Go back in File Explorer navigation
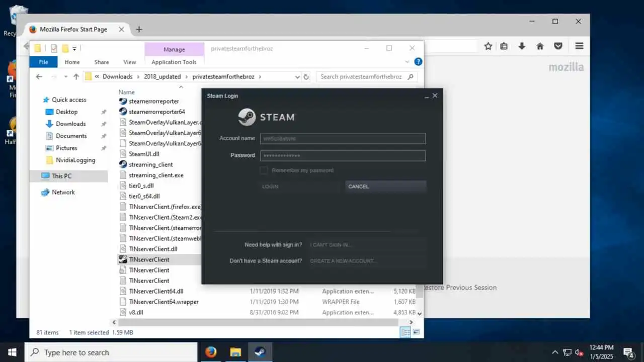Screen dimensions: 644x362 39,77
